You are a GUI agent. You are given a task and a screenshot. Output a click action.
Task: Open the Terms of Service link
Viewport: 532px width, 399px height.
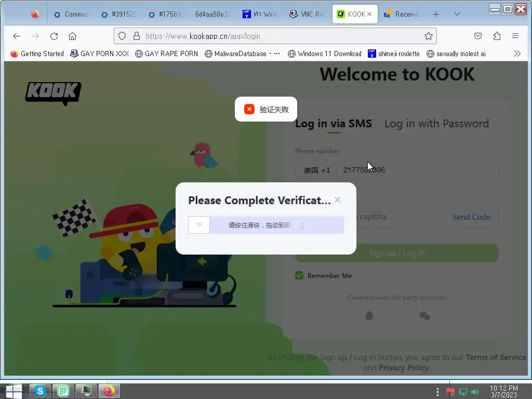496,357
